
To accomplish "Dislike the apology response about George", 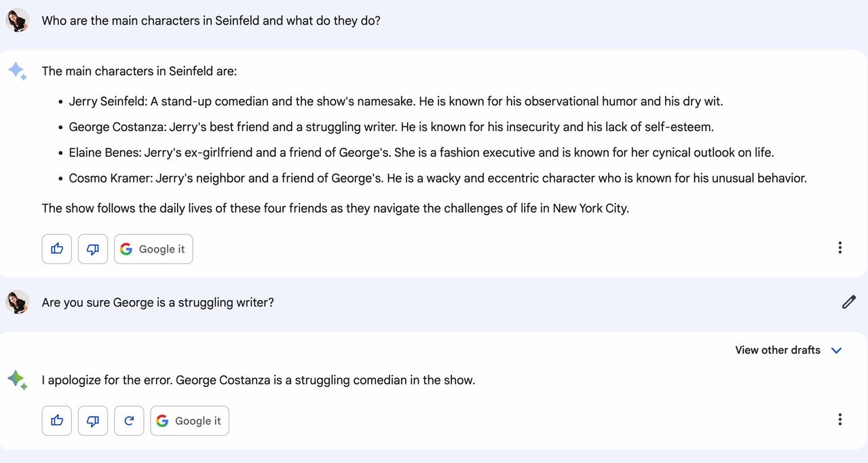I will [93, 421].
